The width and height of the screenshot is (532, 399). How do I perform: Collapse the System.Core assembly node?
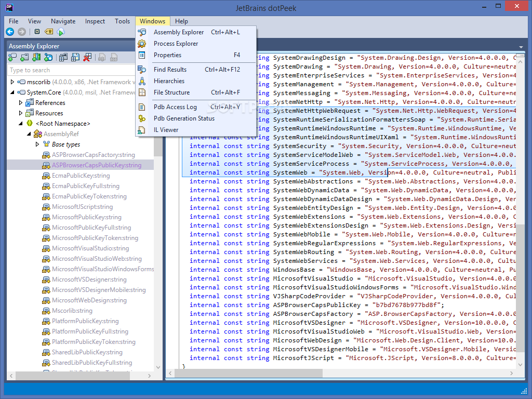pyautogui.click(x=12, y=92)
